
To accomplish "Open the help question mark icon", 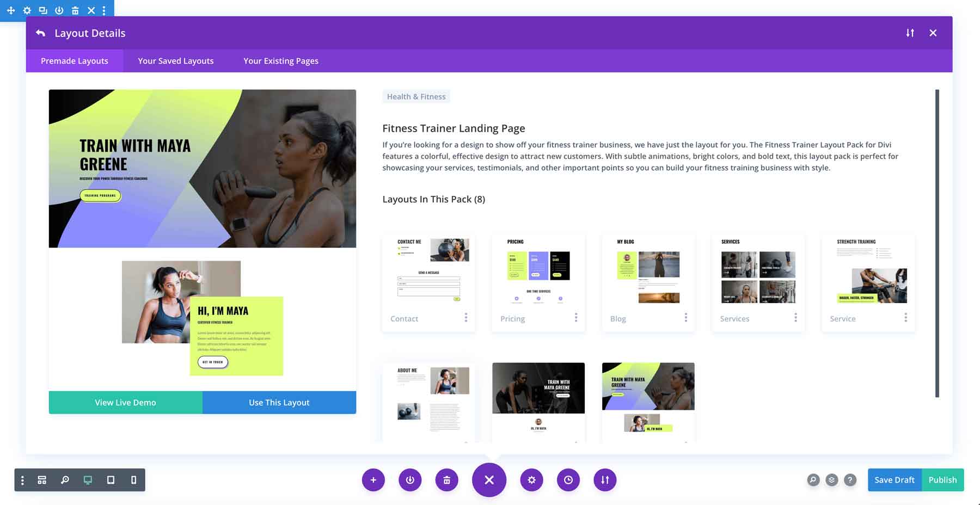I will point(850,480).
